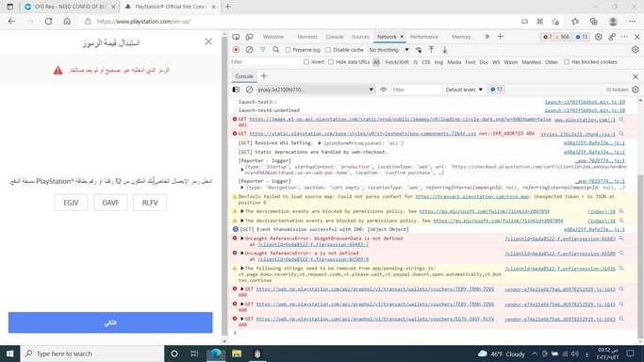Click the 13 issues badge in console
The height and width of the screenshot is (362, 644).
tap(496, 90)
